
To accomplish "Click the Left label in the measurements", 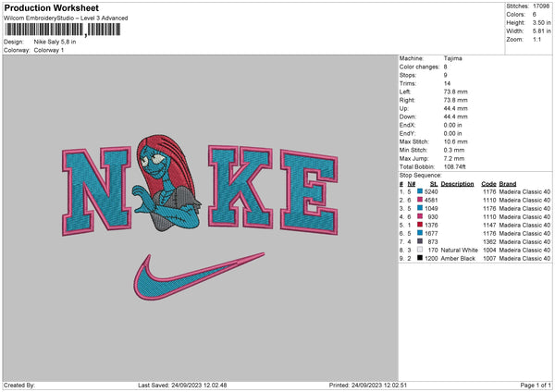I will pos(405,92).
